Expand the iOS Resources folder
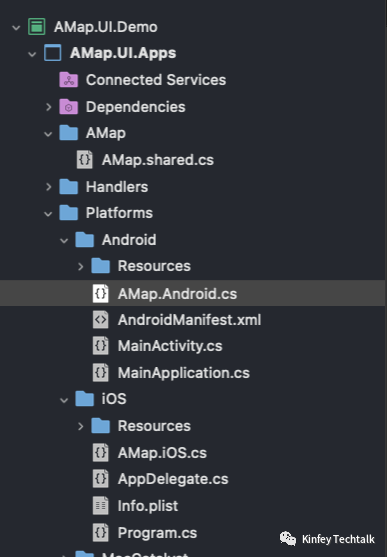 [x=81, y=426]
